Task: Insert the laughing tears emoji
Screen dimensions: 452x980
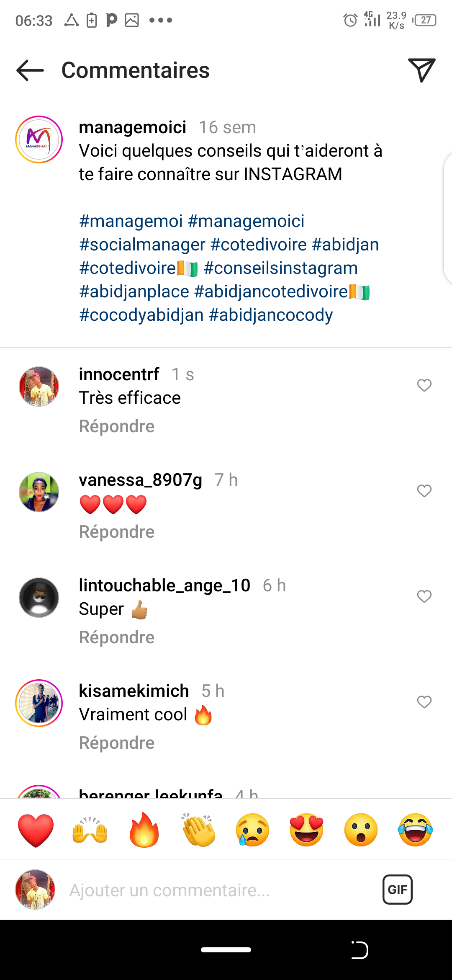Action: tap(415, 830)
